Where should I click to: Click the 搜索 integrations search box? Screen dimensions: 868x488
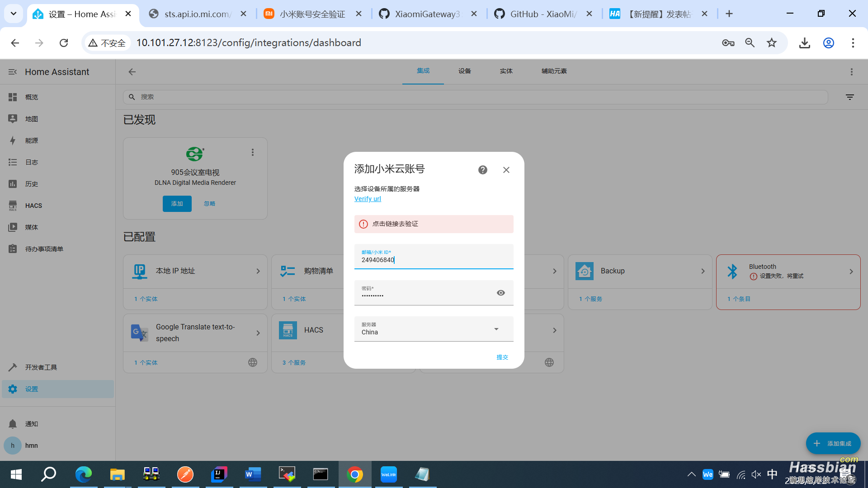click(476, 97)
